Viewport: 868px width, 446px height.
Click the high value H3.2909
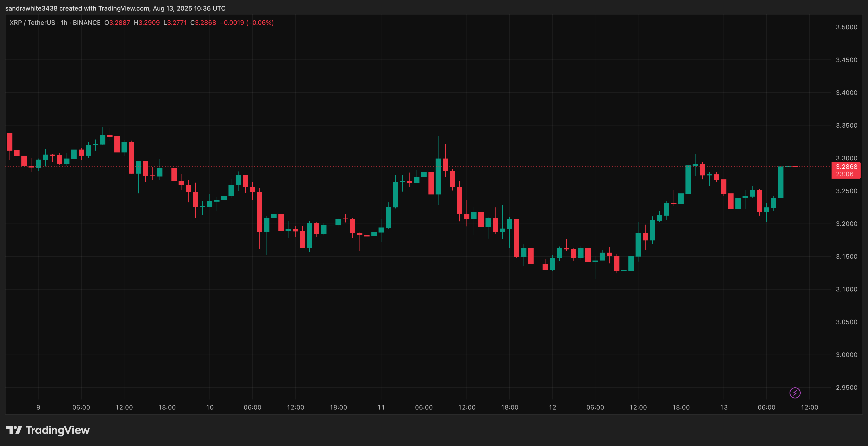click(x=147, y=22)
